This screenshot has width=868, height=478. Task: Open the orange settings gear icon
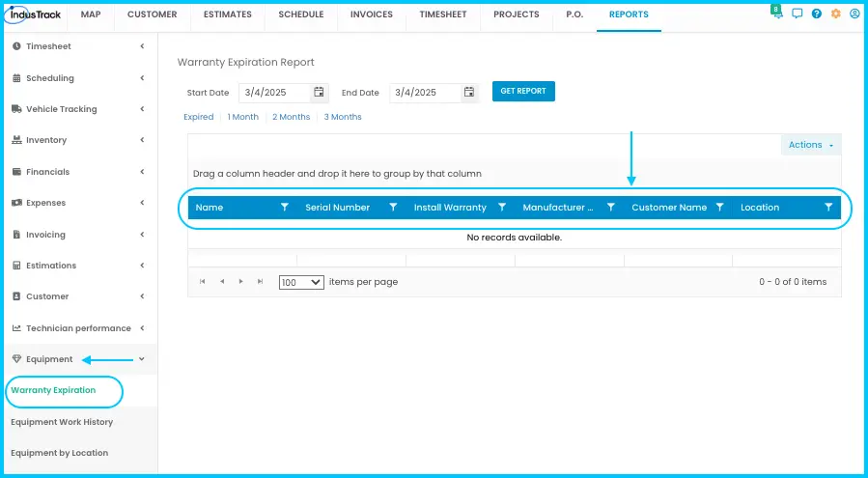click(x=836, y=14)
